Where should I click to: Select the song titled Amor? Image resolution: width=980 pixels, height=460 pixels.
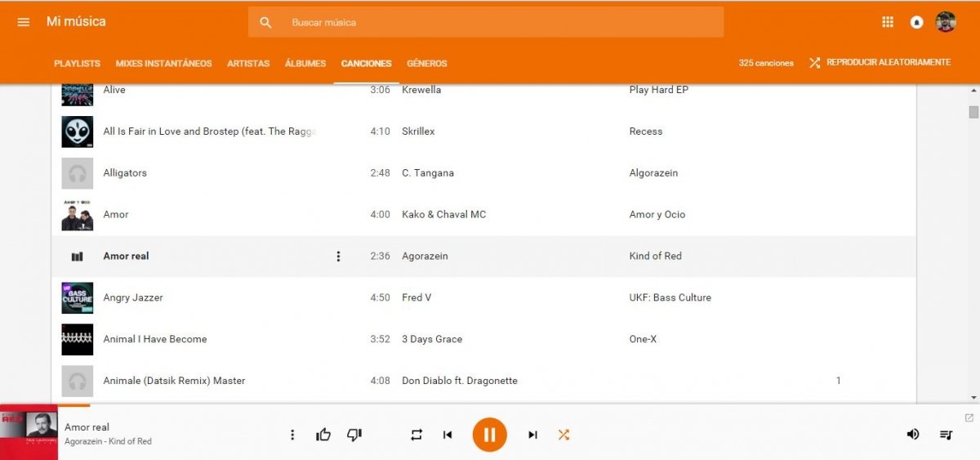point(116,215)
